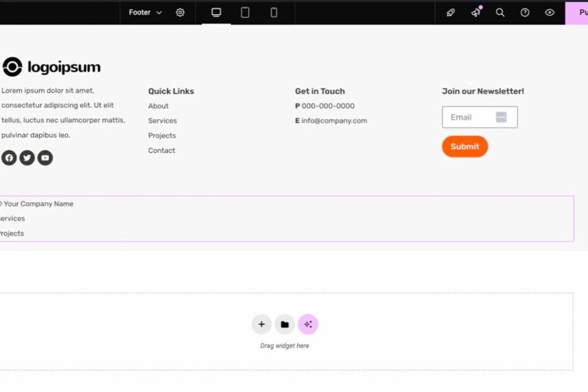Click the rocket icon in top bar

451,13
